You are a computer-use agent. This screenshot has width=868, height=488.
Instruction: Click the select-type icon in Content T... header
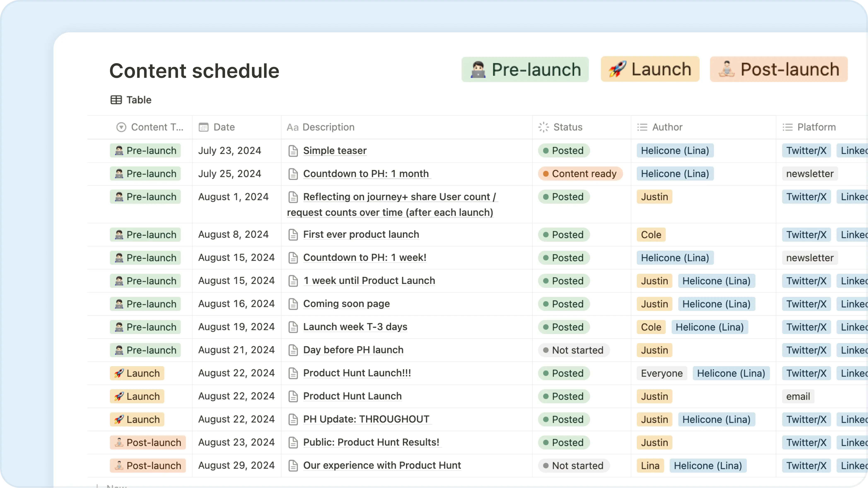click(121, 127)
